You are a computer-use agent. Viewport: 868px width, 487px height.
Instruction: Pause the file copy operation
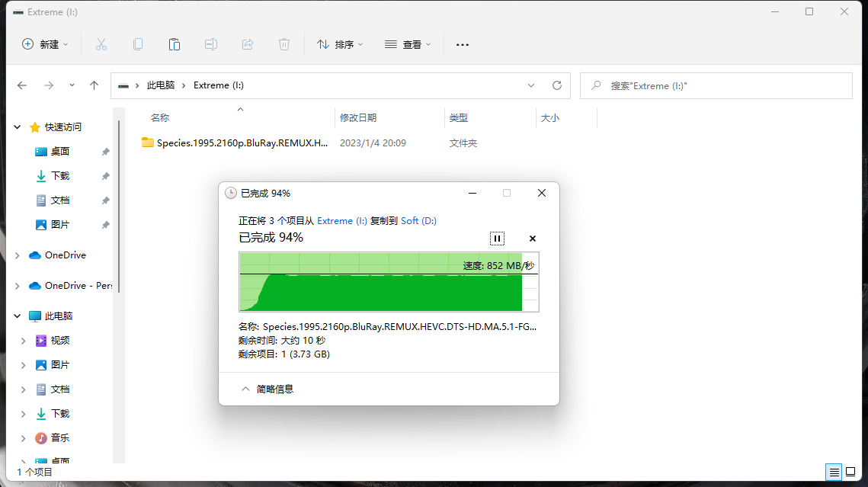coord(497,239)
